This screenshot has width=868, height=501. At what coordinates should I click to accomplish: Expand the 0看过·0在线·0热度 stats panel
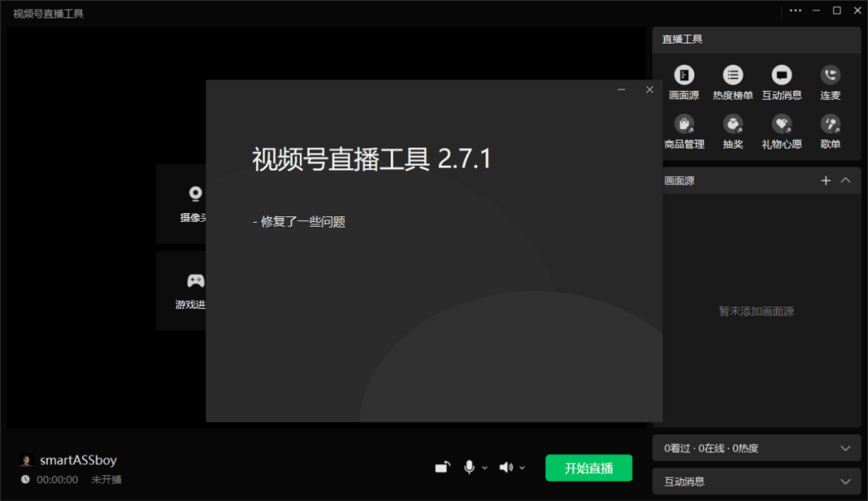(x=845, y=448)
